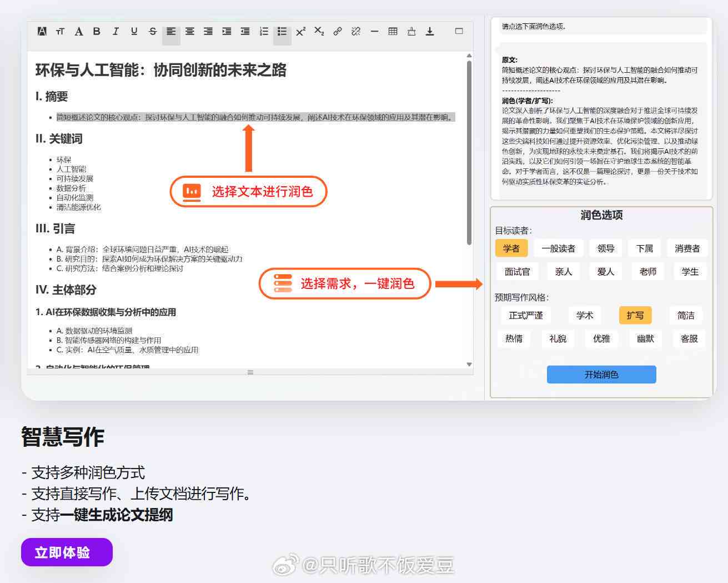This screenshot has height=583, width=728.
Task: Apply superscript formatting
Action: pyautogui.click(x=300, y=32)
